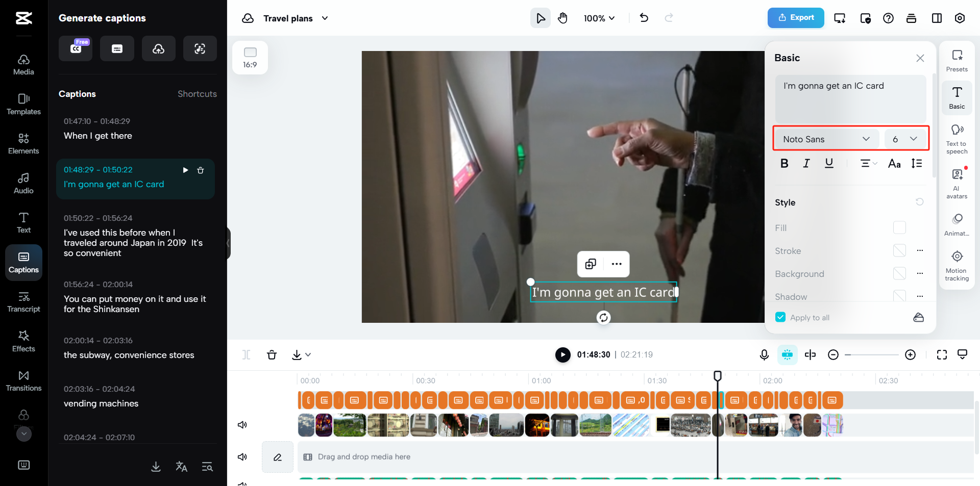The height and width of the screenshot is (486, 980).
Task: Click the split at playhead icon
Action: coord(810,355)
